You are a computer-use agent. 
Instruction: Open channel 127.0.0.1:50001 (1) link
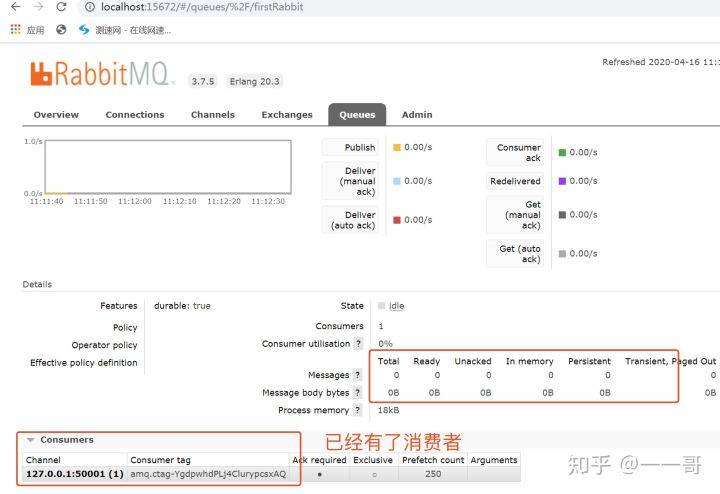pos(74,474)
